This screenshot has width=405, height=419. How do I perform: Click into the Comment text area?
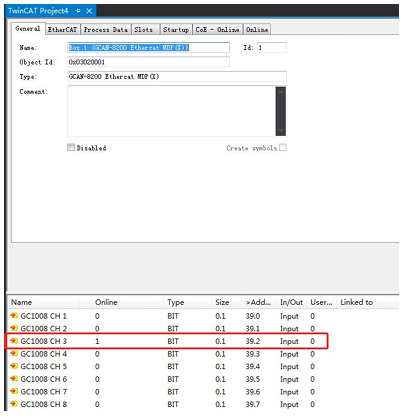(172, 111)
